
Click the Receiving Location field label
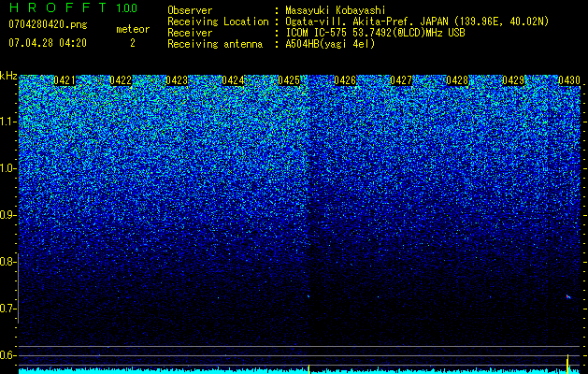218,22
